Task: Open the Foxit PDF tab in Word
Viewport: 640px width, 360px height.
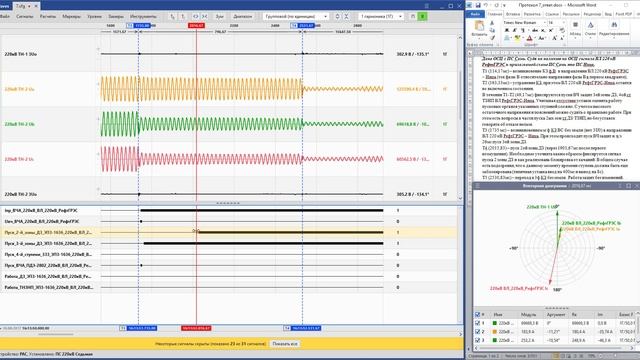Action: [x=623, y=14]
